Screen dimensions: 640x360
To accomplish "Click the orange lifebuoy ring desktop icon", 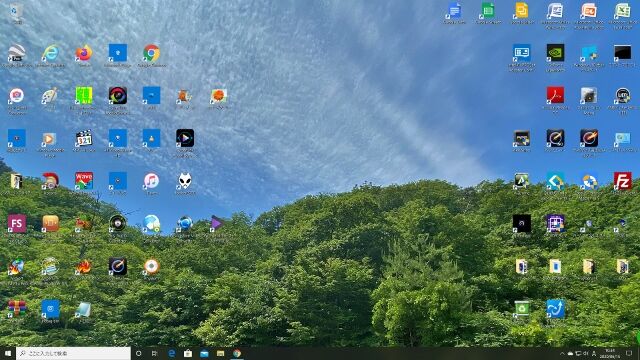I will (151, 267).
